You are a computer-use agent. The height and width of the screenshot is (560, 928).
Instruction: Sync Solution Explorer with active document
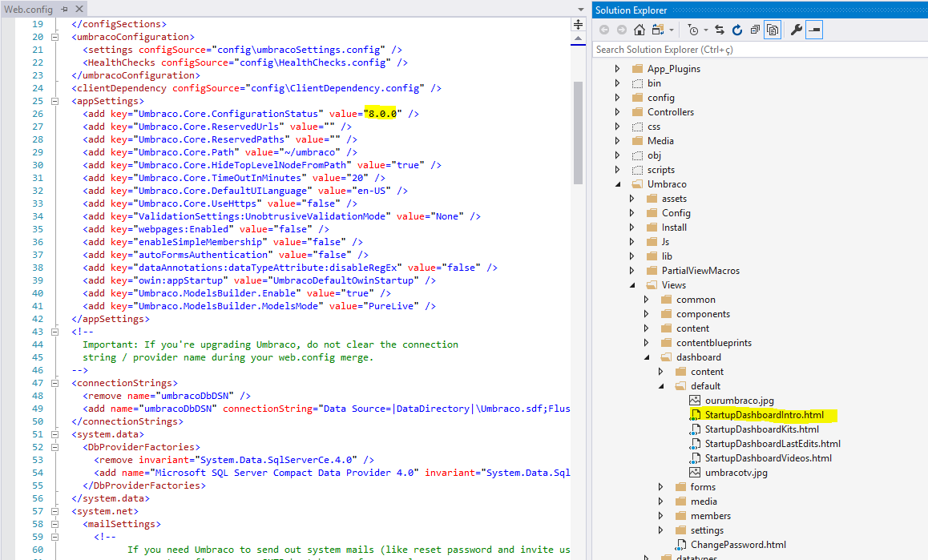pos(720,30)
